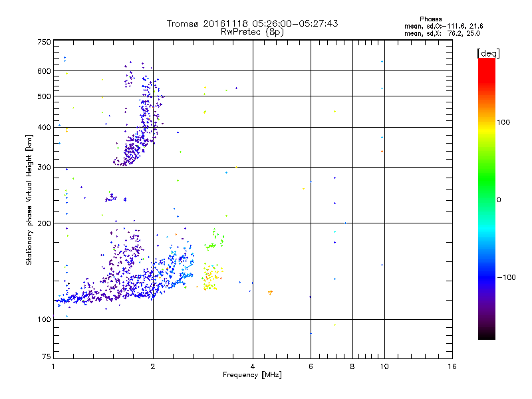This screenshot has height=399, width=532.
Task: Click the y-axis tick label '75'
Action: 47,356
